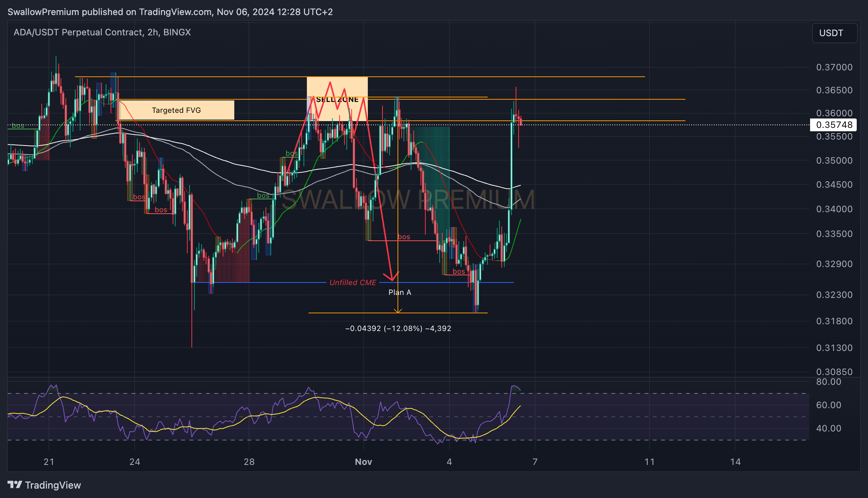Click the date label 4 on time axis
Image resolution: width=868 pixels, height=498 pixels.
click(x=449, y=462)
